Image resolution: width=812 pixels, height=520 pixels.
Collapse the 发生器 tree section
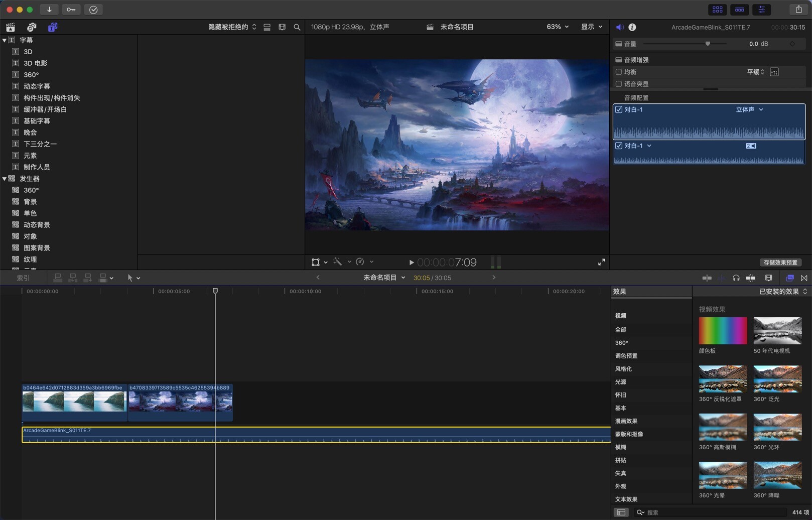(5, 179)
